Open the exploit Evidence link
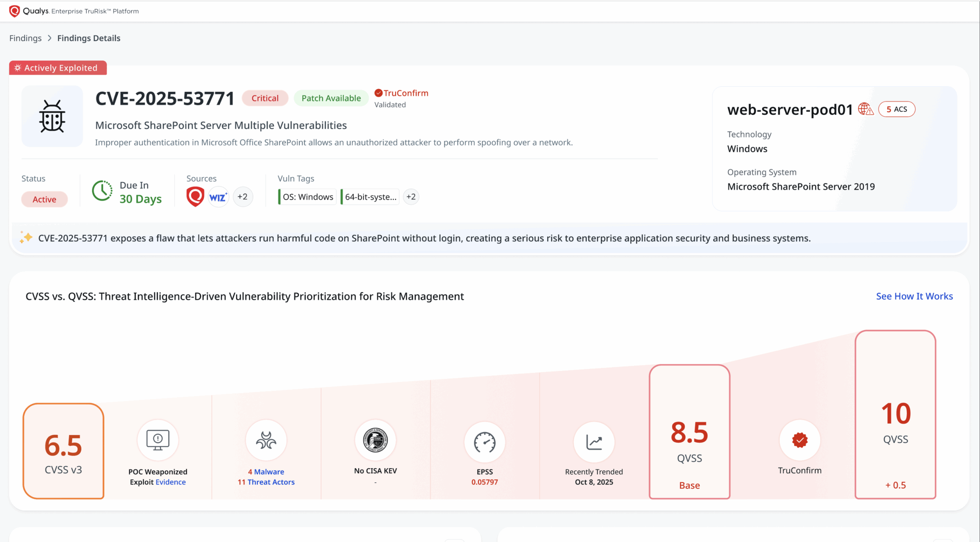The image size is (980, 542). coord(170,482)
